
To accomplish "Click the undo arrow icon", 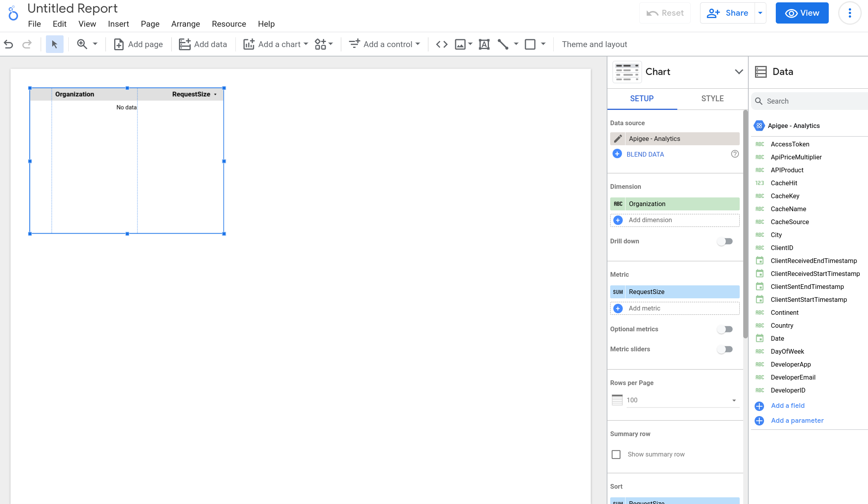I will [8, 44].
